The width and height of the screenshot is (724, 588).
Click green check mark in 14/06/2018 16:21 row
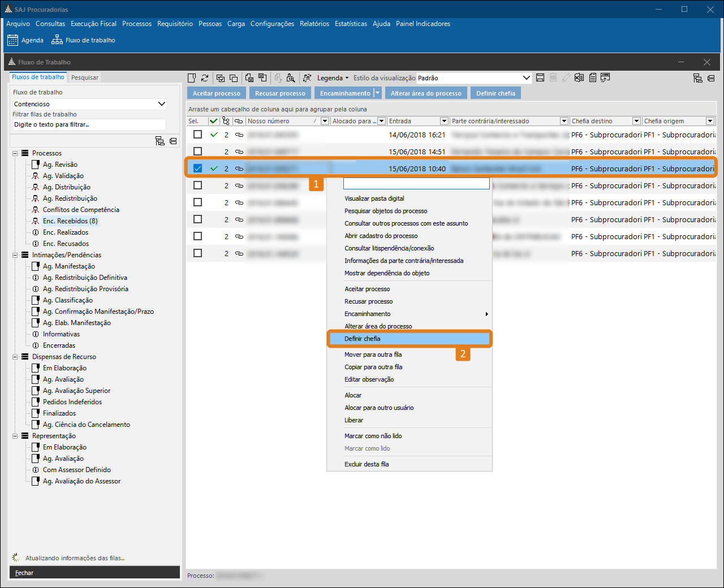coord(214,135)
